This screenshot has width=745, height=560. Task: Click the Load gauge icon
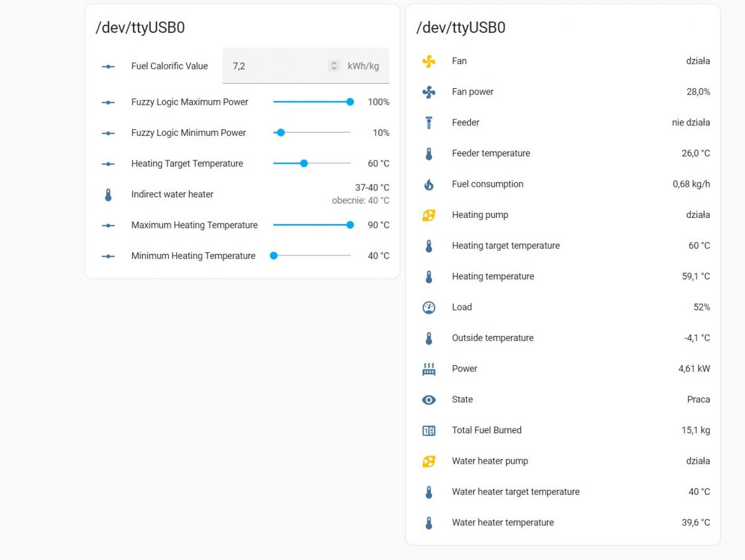428,307
